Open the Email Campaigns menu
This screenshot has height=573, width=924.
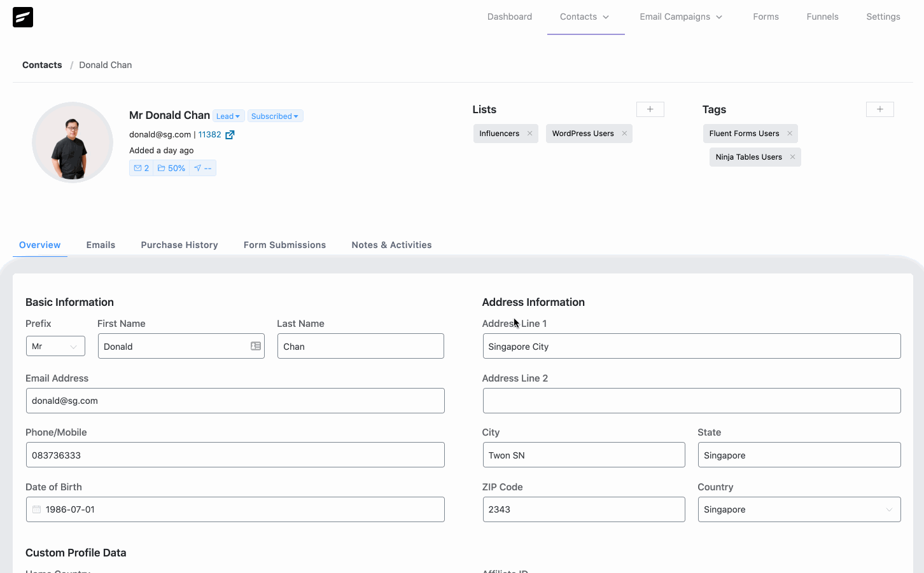(680, 17)
